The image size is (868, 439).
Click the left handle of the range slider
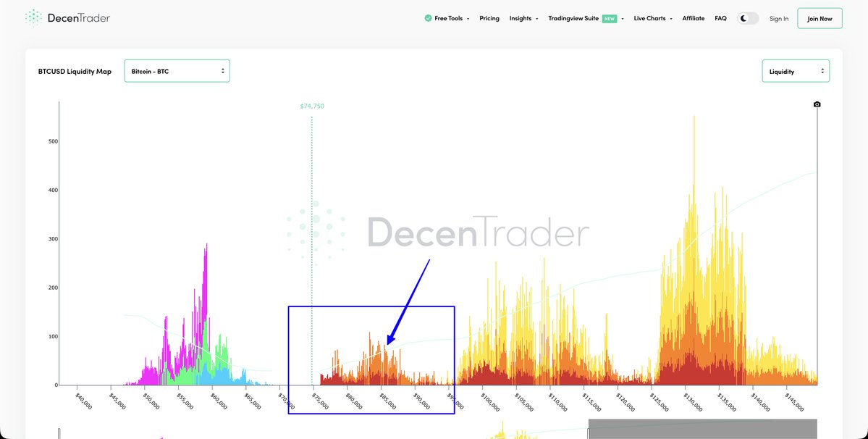pyautogui.click(x=59, y=433)
